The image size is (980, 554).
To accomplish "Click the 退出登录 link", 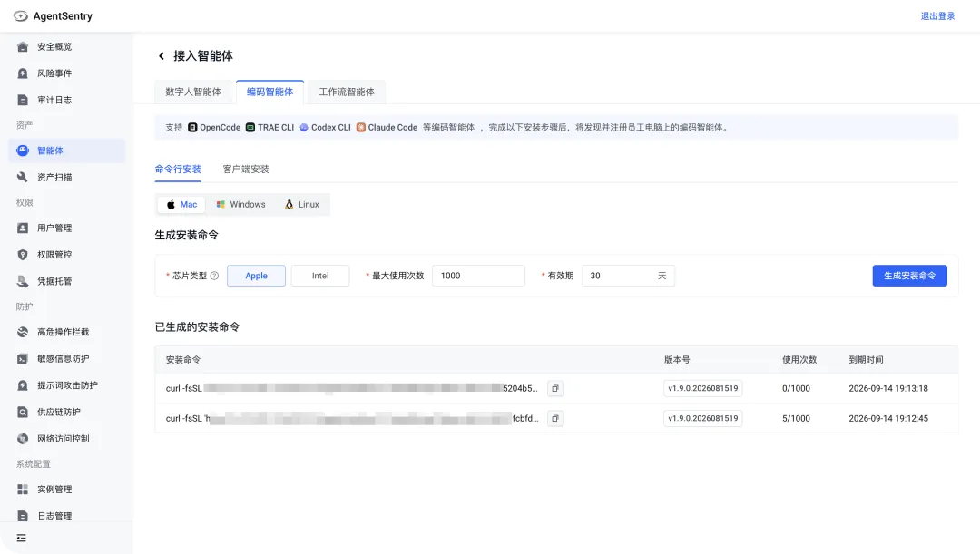I will point(937,16).
